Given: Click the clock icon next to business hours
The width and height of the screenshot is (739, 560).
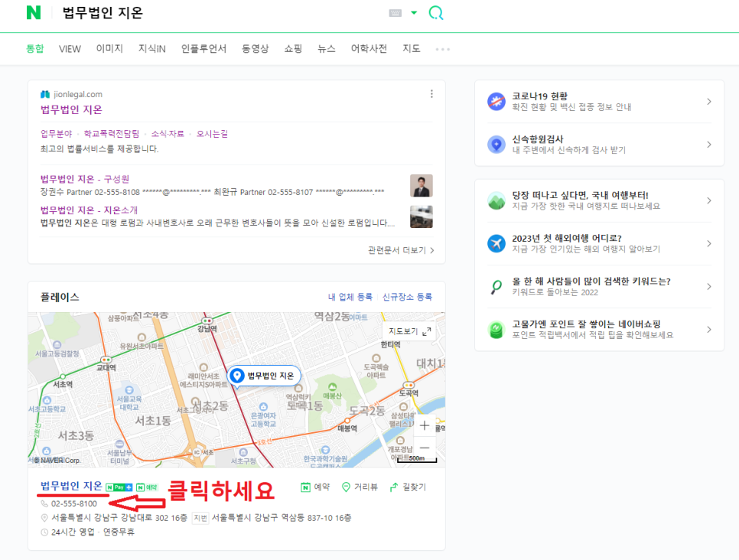Looking at the screenshot, I should 44,532.
